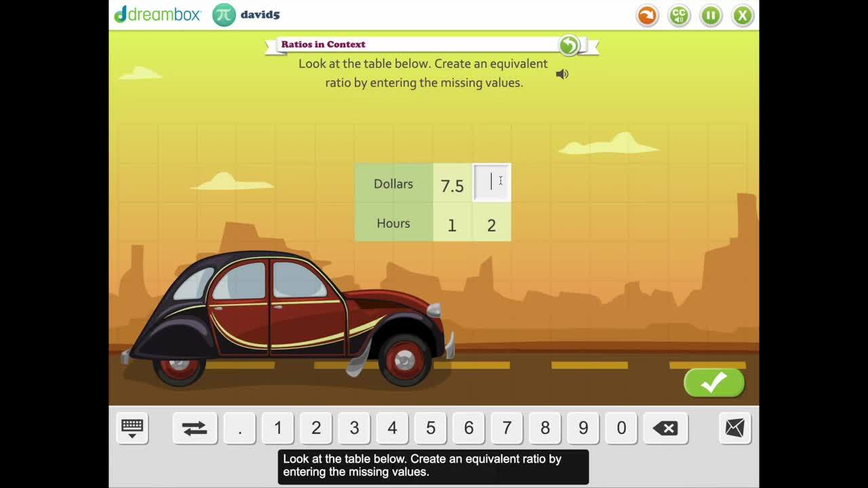Click the rightmost keypad icon
This screenshot has width=868, height=488.
(734, 428)
